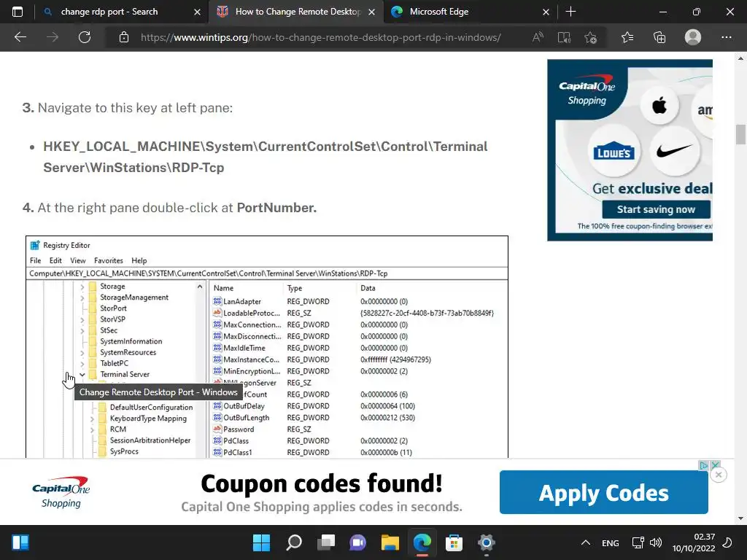Click the Registry Editor screenshot image

click(267, 346)
